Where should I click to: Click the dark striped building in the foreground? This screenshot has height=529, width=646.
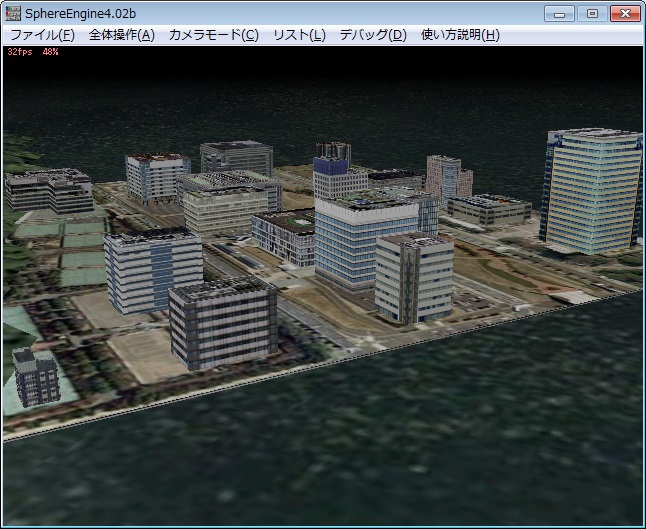[x=222, y=323]
